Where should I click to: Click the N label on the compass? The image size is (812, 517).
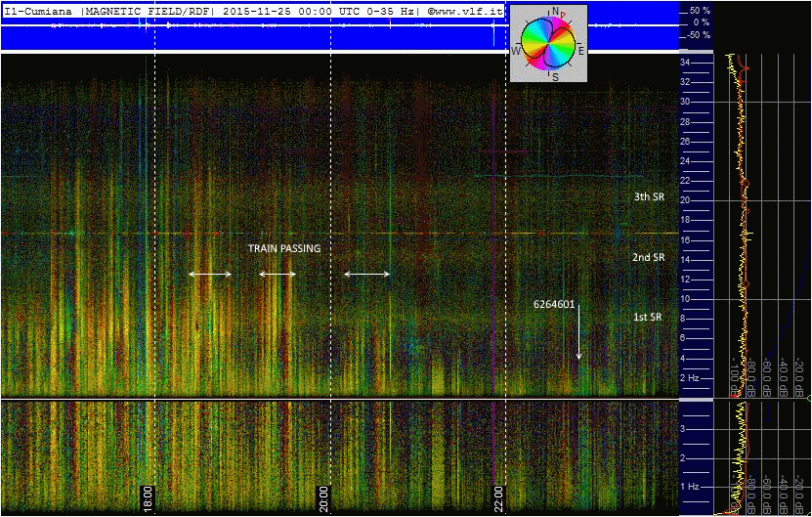pyautogui.click(x=555, y=12)
